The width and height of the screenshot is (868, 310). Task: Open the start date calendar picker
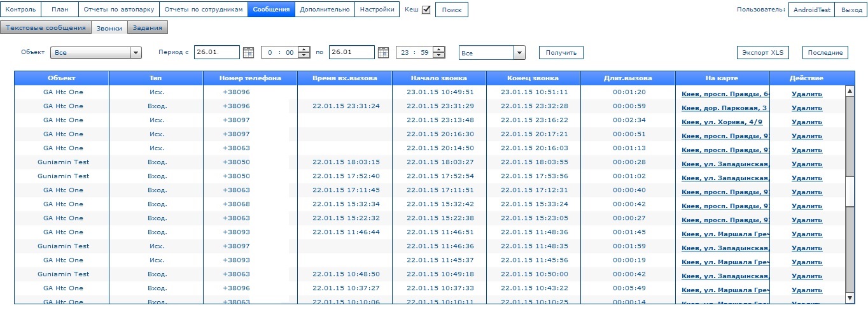pos(248,53)
